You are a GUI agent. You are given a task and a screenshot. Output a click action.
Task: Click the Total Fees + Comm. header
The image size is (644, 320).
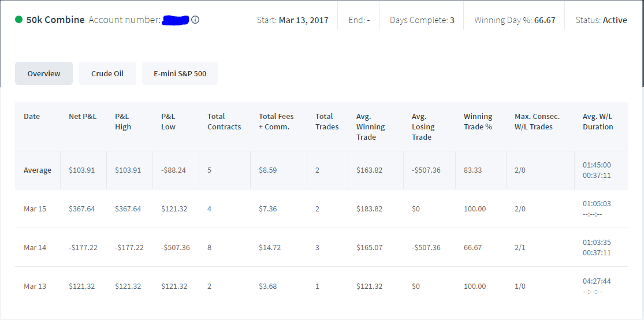276,122
